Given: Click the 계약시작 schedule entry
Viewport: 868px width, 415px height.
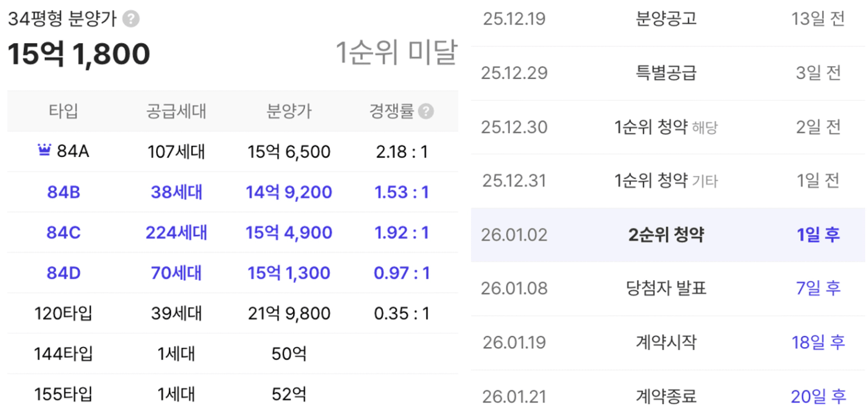Looking at the screenshot, I should click(x=666, y=342).
